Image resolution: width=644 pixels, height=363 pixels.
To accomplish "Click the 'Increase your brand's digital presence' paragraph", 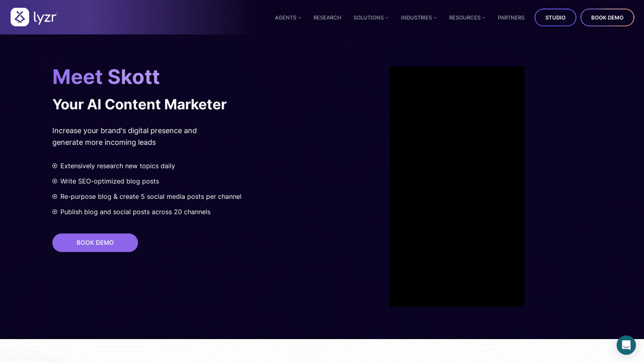I will click(x=125, y=137).
